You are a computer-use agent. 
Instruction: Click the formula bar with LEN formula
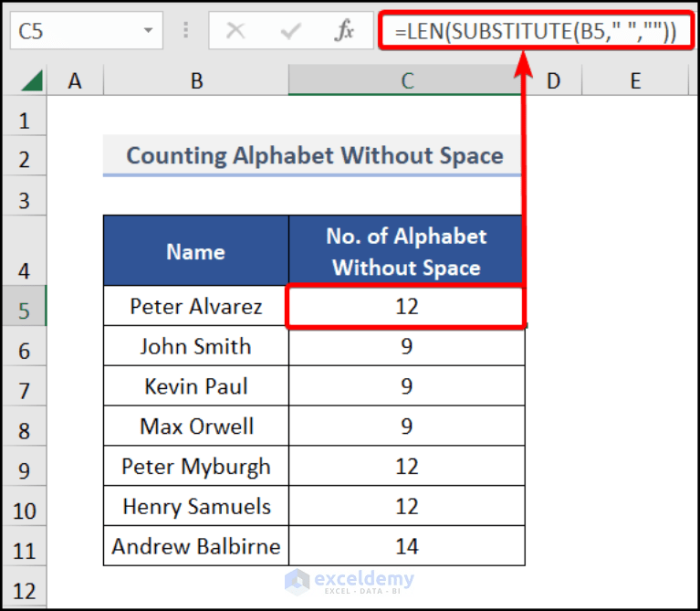(536, 31)
